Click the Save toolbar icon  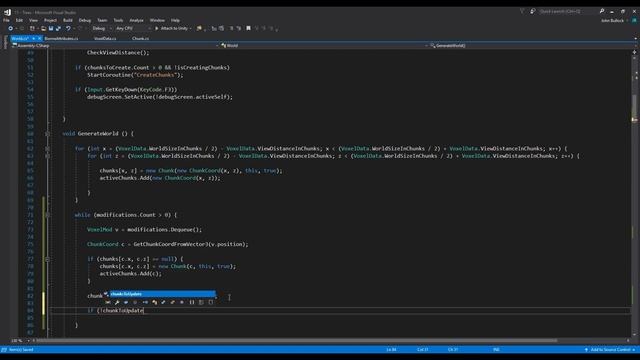(x=51, y=29)
